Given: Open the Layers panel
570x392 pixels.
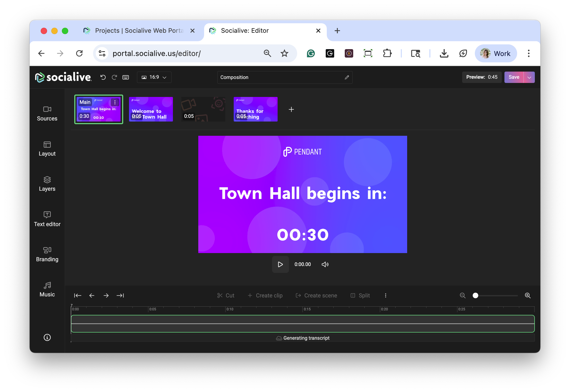Looking at the screenshot, I should pyautogui.click(x=47, y=184).
